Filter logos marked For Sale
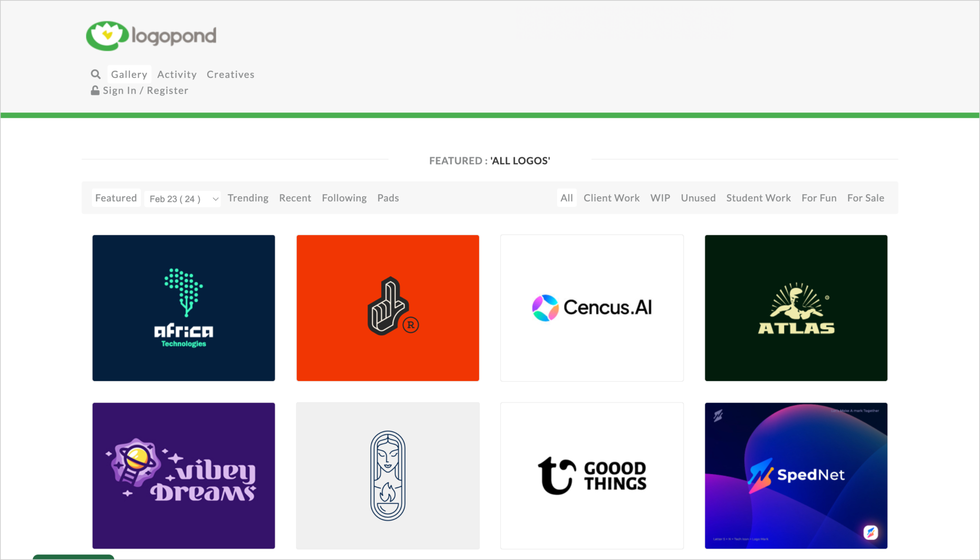Viewport: 980px width, 560px height. coord(865,198)
